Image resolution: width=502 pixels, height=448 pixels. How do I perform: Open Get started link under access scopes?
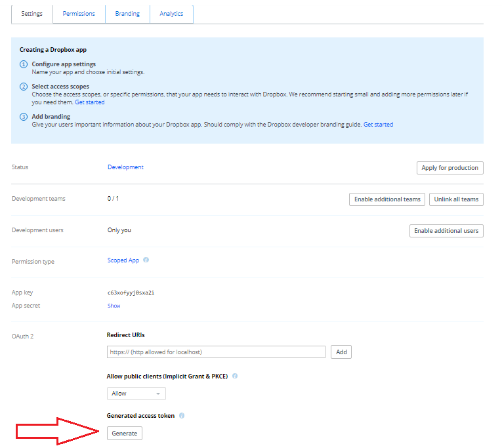pyautogui.click(x=90, y=102)
